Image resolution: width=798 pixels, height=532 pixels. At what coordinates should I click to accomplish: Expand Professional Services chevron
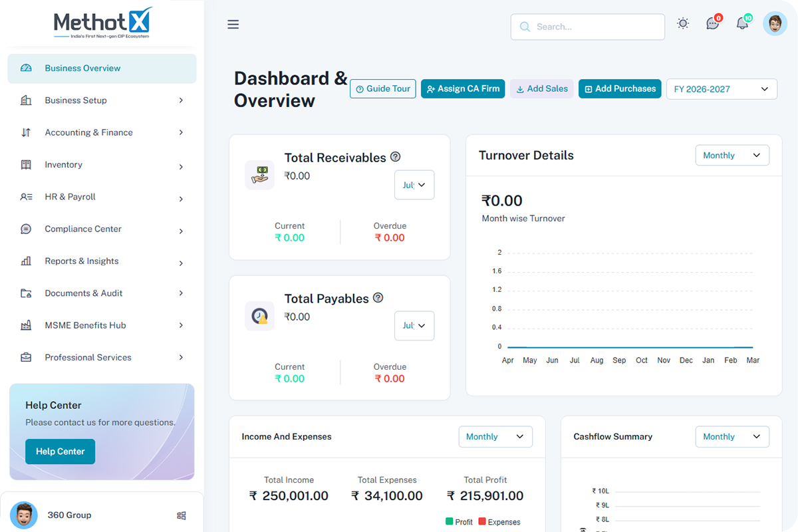click(x=181, y=357)
